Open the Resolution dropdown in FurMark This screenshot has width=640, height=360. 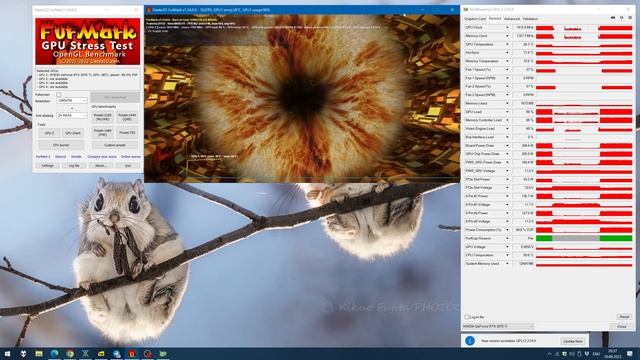click(x=72, y=100)
